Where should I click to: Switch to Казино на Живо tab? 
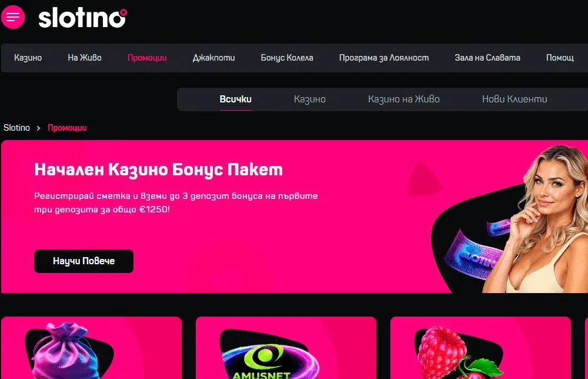coord(404,99)
